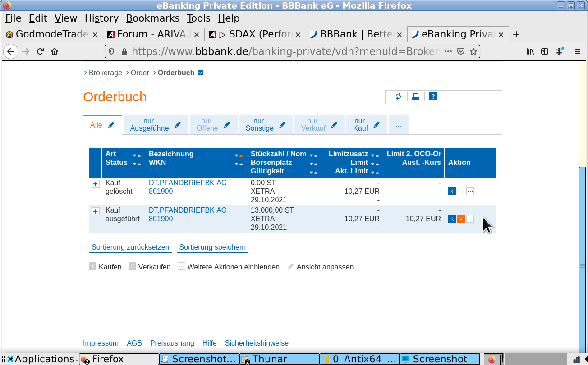Open DT.PFANDBRIEFBK AG link in gelöscht row

188,183
